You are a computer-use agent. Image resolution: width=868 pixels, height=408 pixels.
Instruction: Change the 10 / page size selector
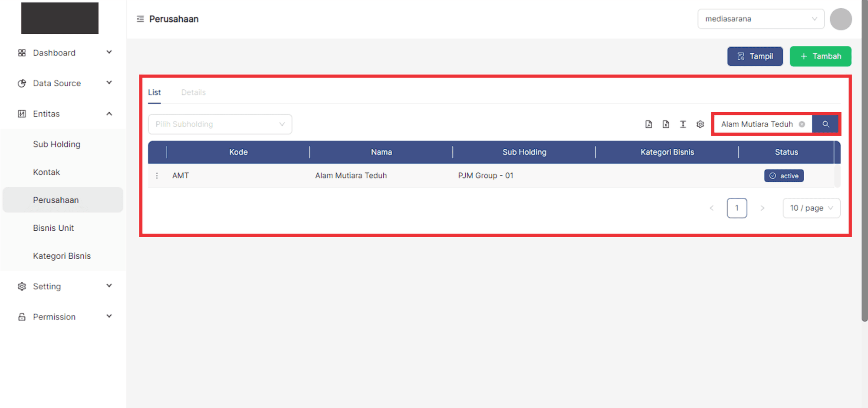(x=811, y=208)
